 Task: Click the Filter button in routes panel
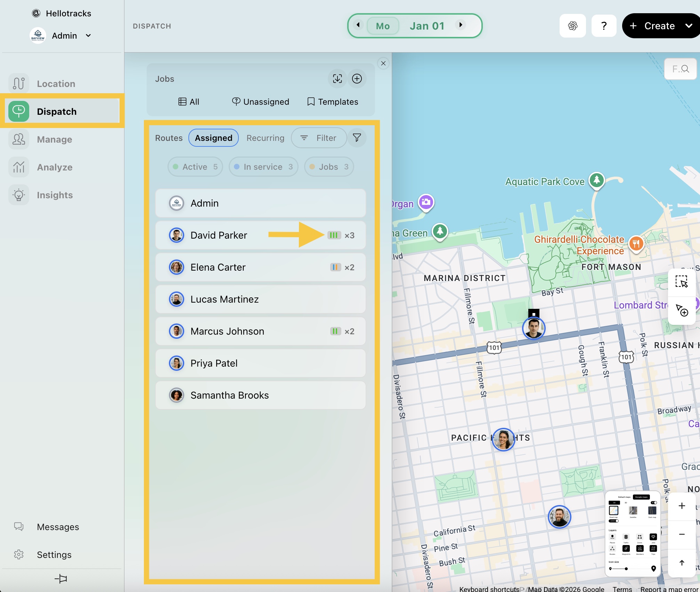(318, 138)
